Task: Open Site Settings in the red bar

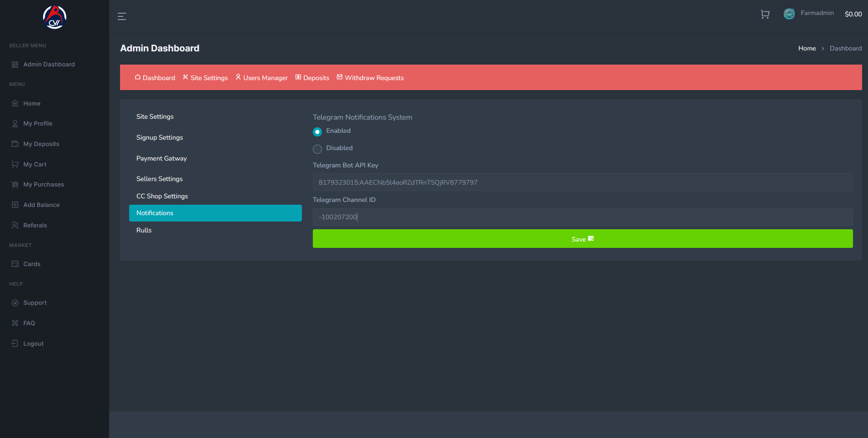Action: pos(205,78)
